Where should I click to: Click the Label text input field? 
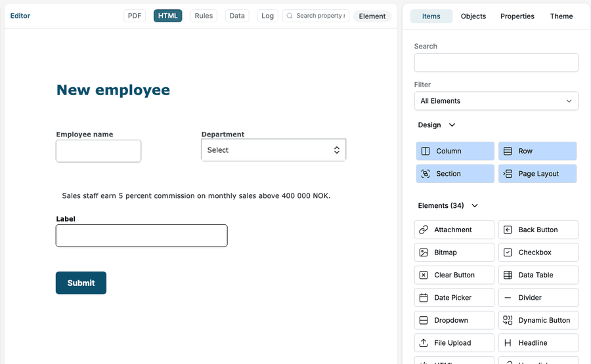pyautogui.click(x=142, y=235)
